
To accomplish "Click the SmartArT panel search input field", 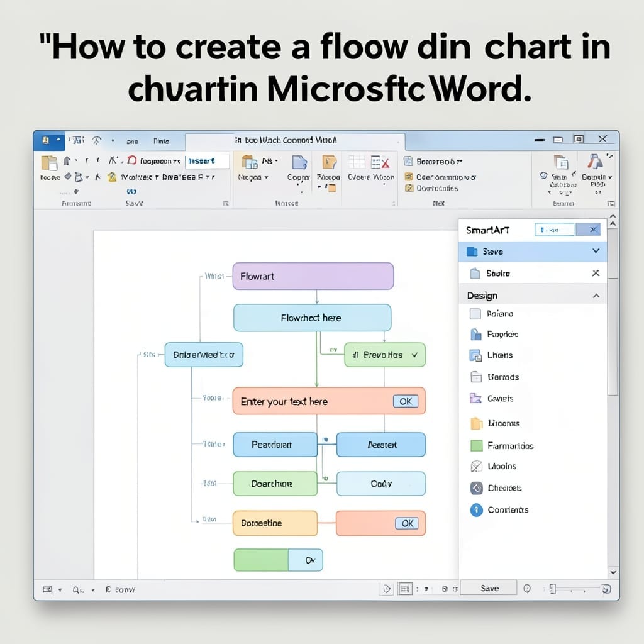I will click(x=554, y=230).
